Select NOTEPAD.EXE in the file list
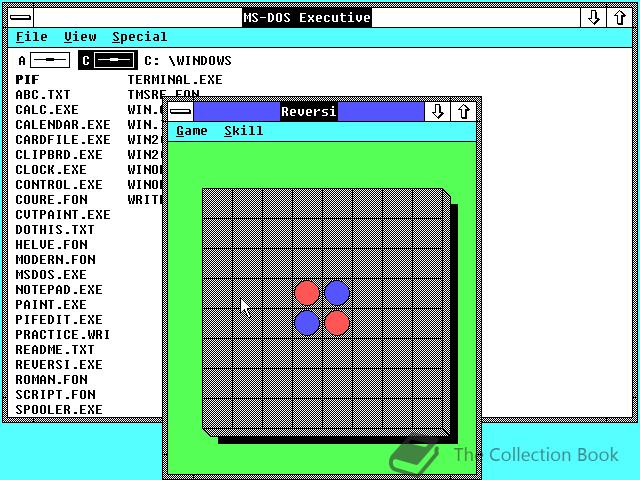The image size is (640, 480). 59,290
